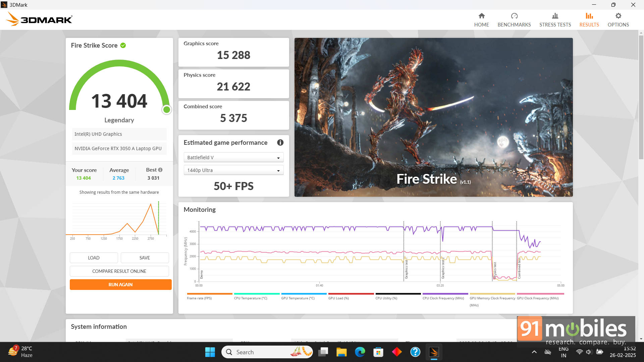Open Estimated game performance info icon

click(280, 142)
